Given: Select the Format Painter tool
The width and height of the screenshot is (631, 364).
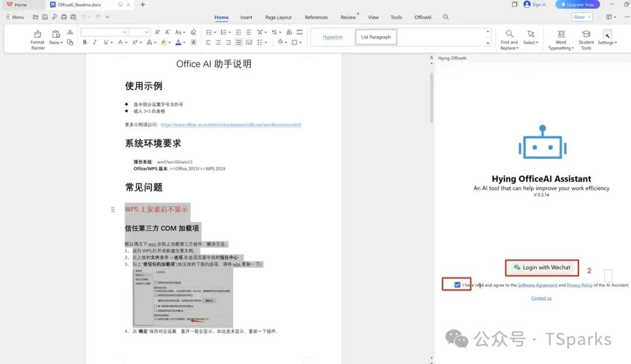Looking at the screenshot, I should 37,39.
